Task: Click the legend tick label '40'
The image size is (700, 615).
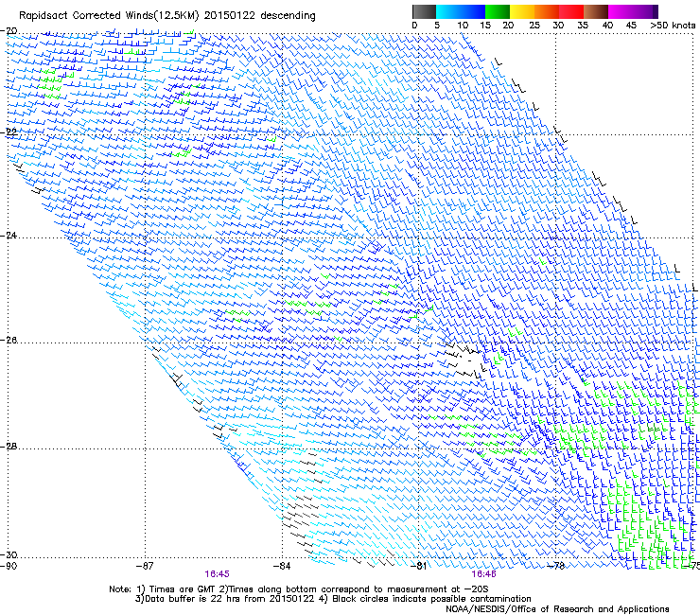Action: click(x=607, y=26)
